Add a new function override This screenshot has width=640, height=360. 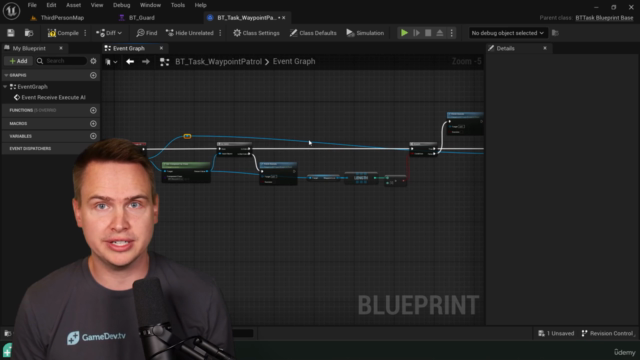93,110
